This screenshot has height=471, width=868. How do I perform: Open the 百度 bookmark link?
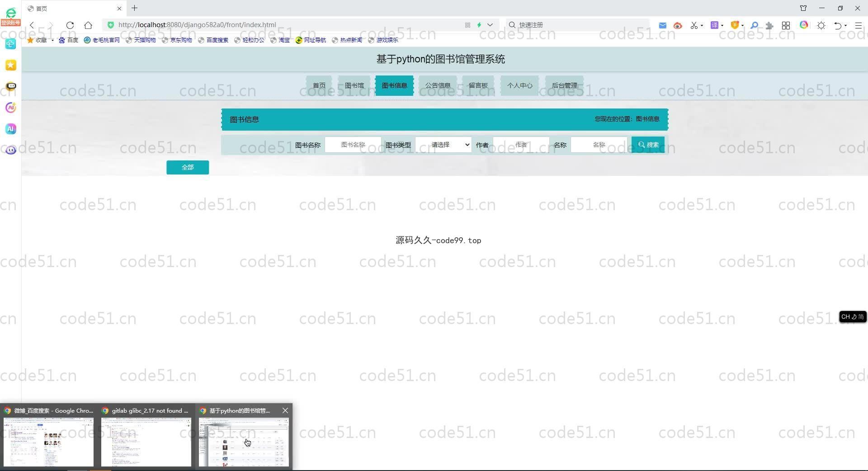click(x=68, y=40)
